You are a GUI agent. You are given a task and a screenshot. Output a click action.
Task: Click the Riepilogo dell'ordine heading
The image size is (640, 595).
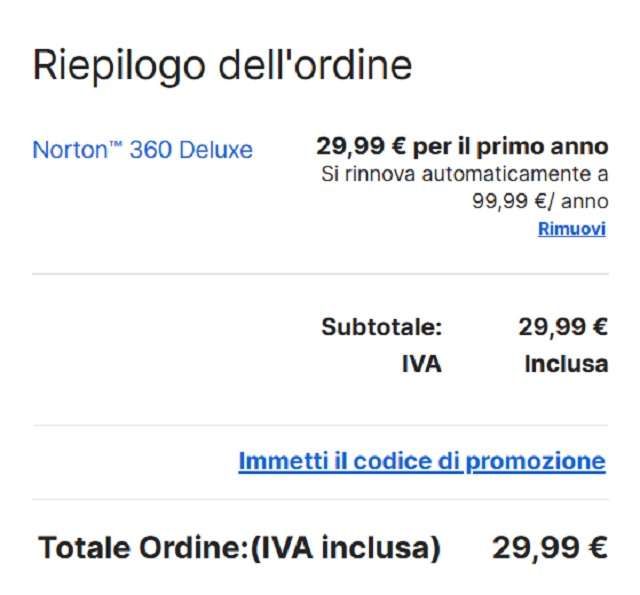coord(222,65)
